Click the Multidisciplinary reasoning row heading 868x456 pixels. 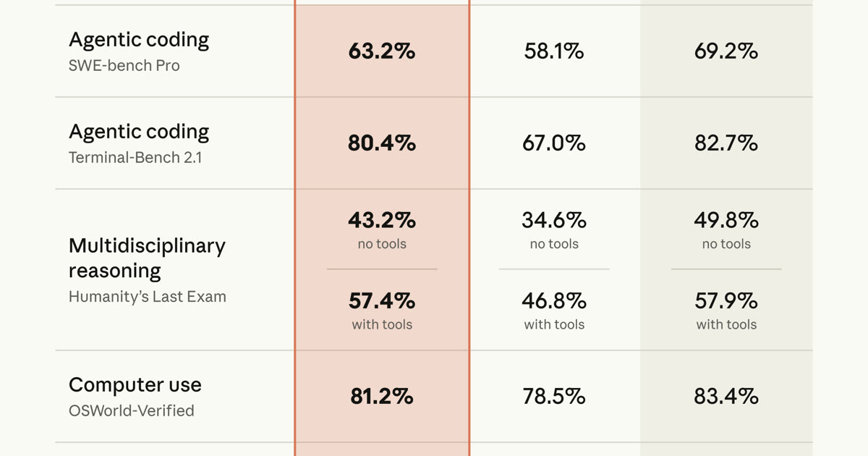(x=147, y=258)
